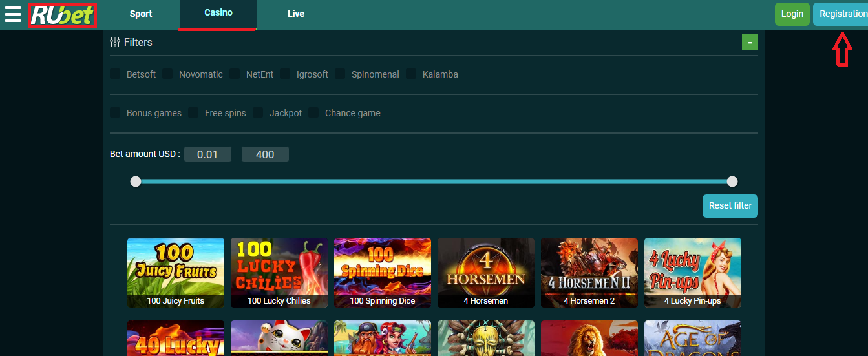Click the 'Bet amount USD :' label

pos(145,154)
